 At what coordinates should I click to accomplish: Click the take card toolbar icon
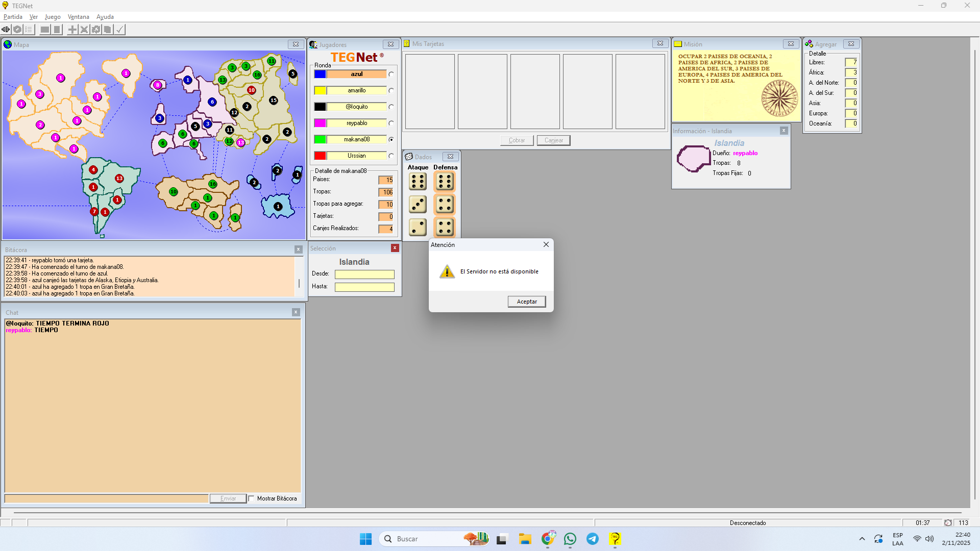[x=108, y=30]
